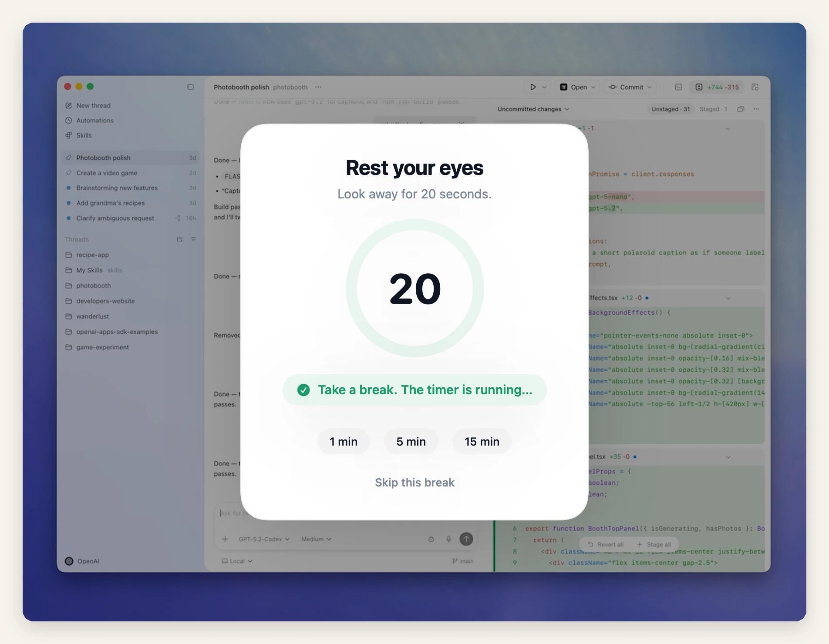Click the Threads filter icon
Screen dimensions: 829x644
click(193, 239)
